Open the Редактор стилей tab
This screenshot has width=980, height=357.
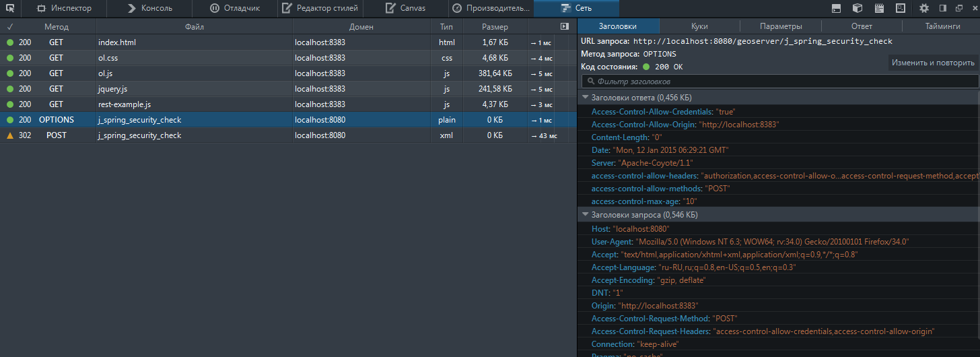[x=320, y=9]
